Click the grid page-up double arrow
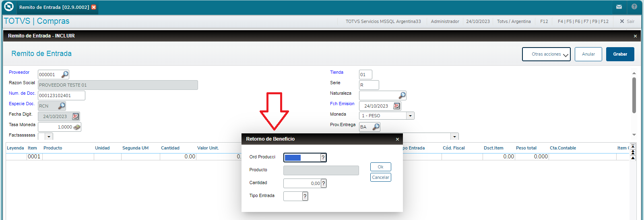 tap(633, 152)
